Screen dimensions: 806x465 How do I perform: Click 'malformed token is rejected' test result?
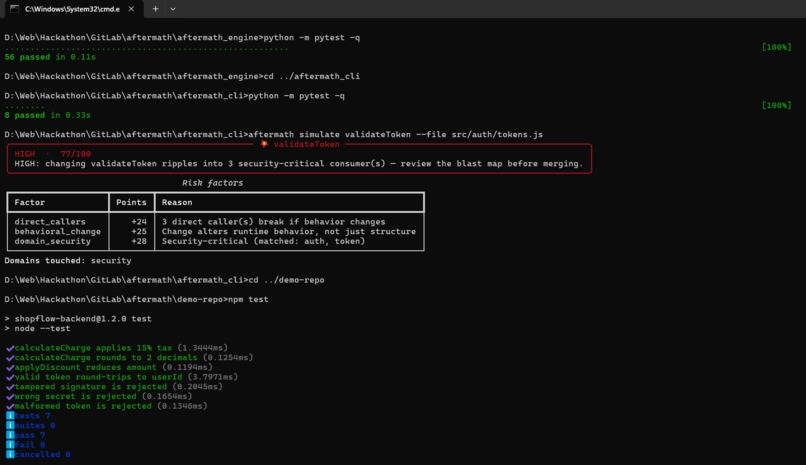(x=107, y=406)
